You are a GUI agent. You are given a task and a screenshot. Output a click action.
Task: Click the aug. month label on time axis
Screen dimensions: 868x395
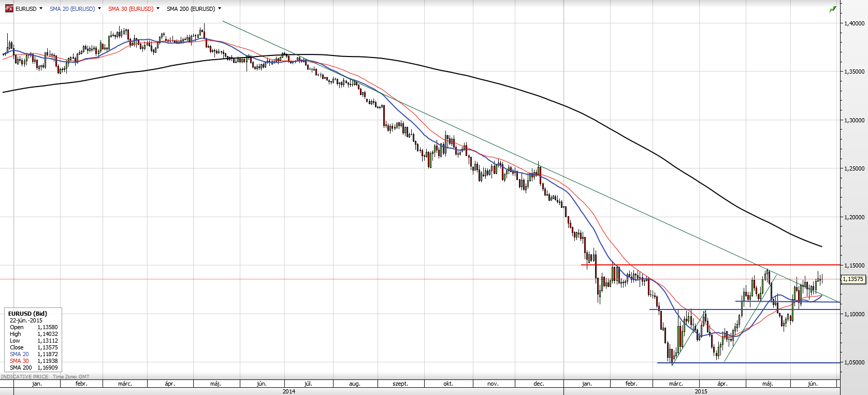354,384
